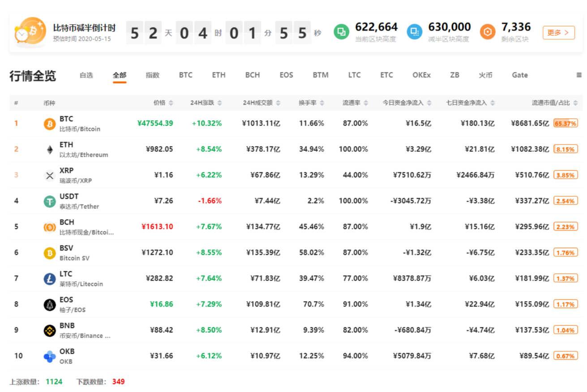Image resolution: width=587 pixels, height=392 pixels.
Task: Switch to the 自选 tab
Action: tap(86, 75)
